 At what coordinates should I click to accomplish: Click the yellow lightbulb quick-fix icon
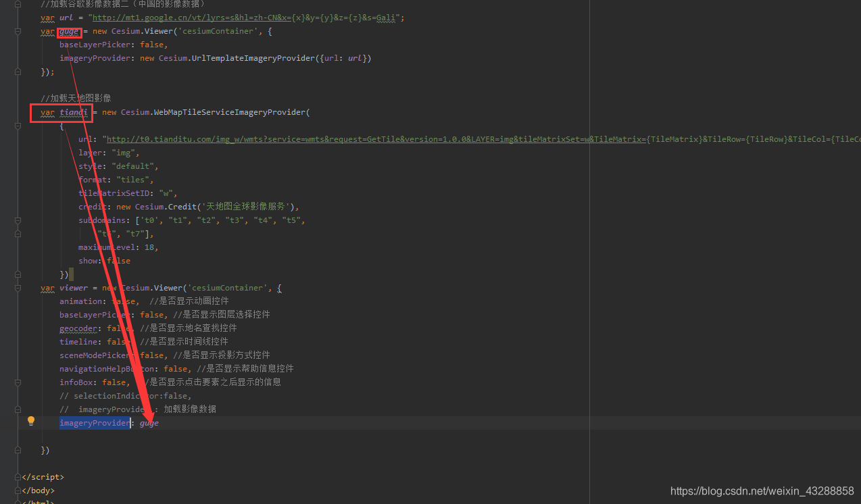coord(30,421)
